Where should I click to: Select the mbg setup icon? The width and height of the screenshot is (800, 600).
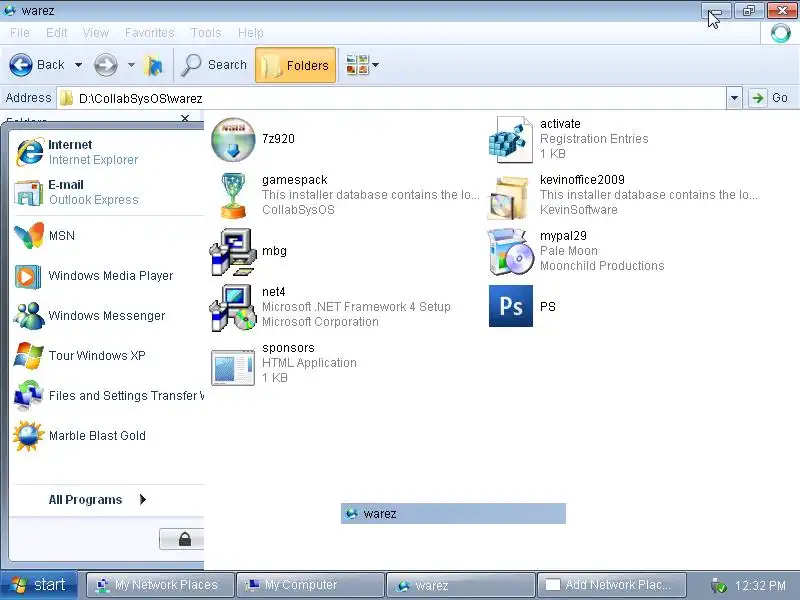point(233,252)
